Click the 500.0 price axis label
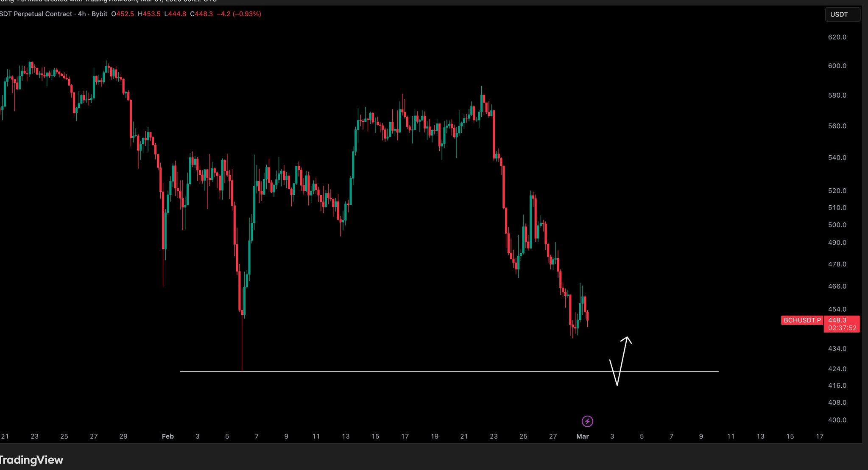This screenshot has height=470, width=868. click(x=837, y=225)
